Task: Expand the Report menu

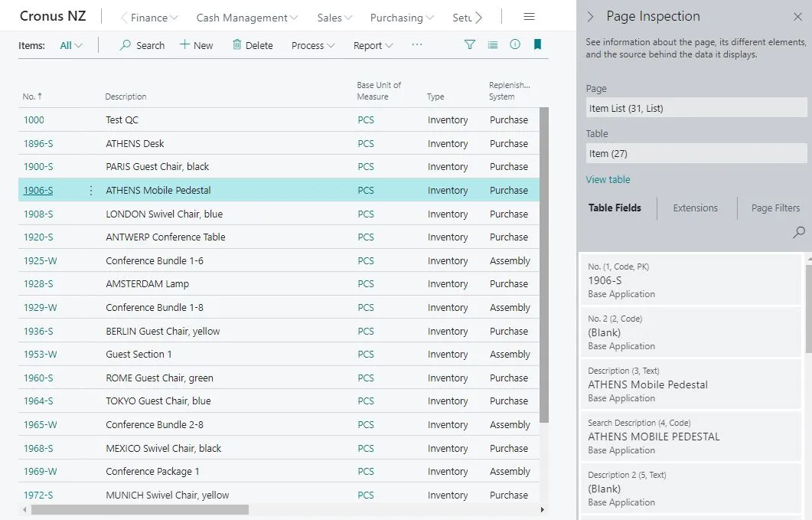Action: 373,46
